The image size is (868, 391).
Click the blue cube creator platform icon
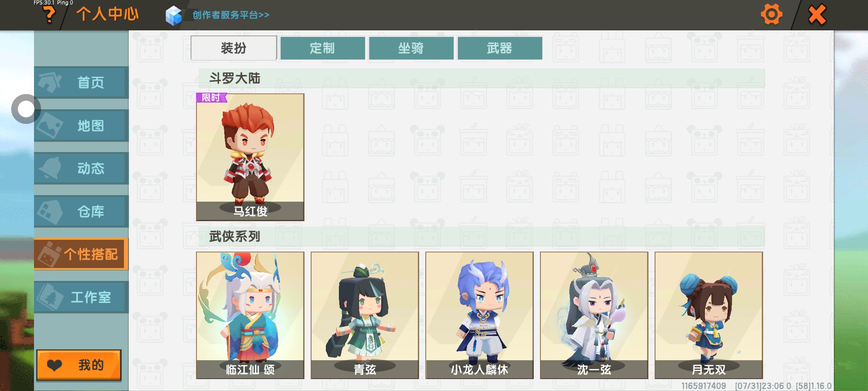[x=174, y=16]
